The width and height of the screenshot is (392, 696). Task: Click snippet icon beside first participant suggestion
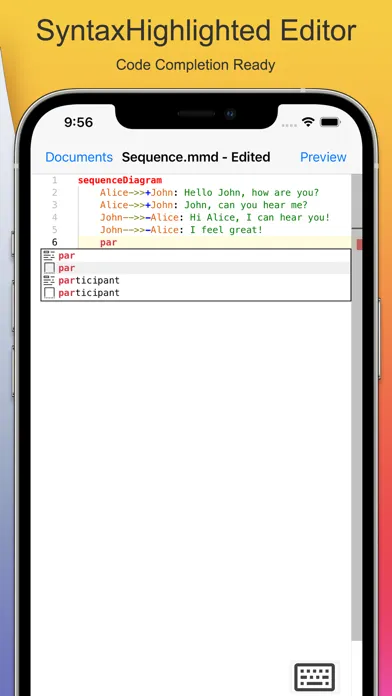click(49, 281)
